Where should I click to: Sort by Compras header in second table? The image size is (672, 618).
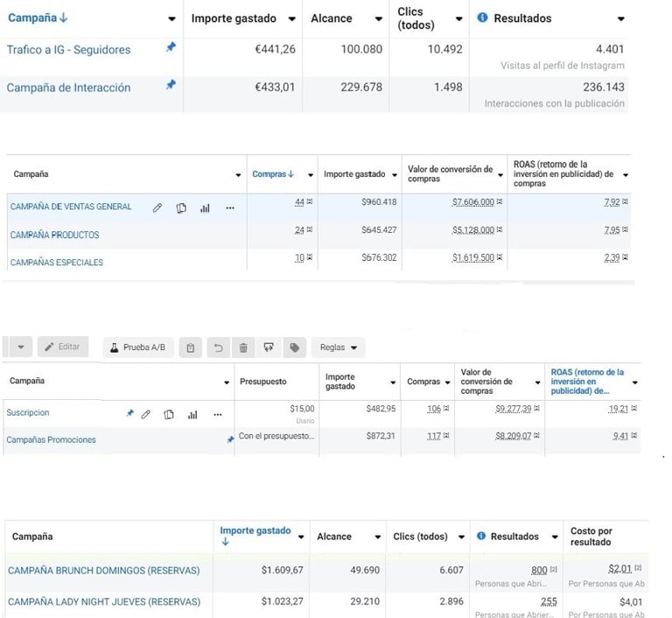(x=273, y=173)
